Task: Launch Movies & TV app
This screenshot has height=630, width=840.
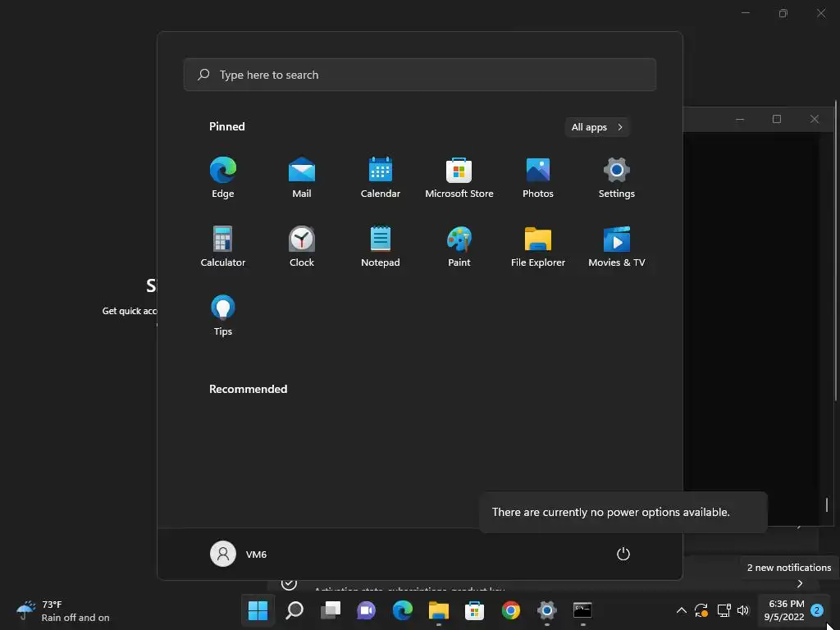Action: coord(617,246)
